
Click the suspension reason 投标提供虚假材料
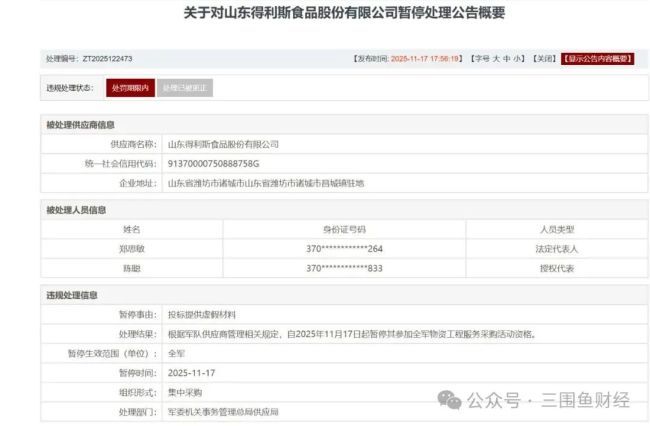(201, 315)
